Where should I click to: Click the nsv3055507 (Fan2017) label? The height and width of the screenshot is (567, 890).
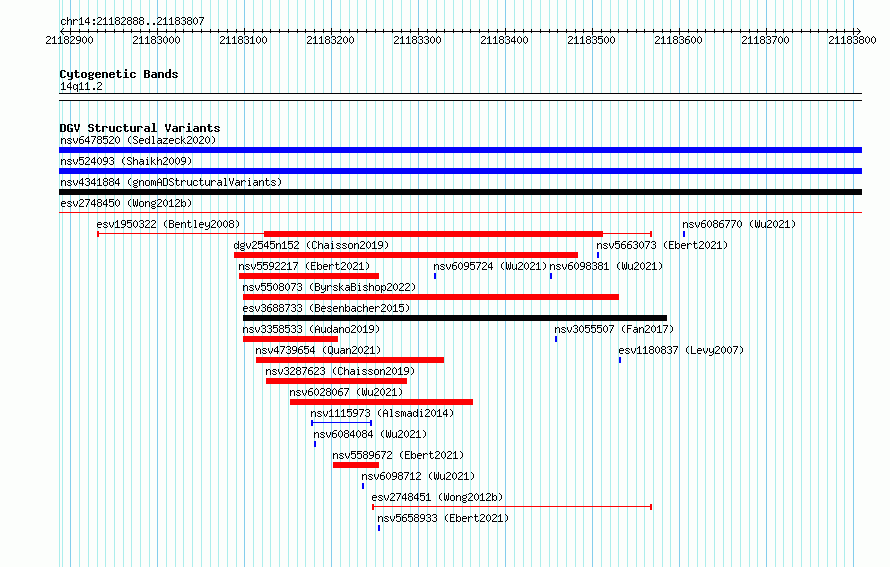point(614,329)
